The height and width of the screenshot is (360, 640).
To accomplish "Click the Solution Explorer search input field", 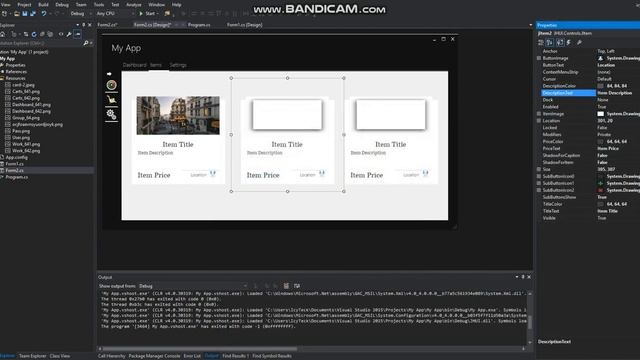I will (x=41, y=43).
